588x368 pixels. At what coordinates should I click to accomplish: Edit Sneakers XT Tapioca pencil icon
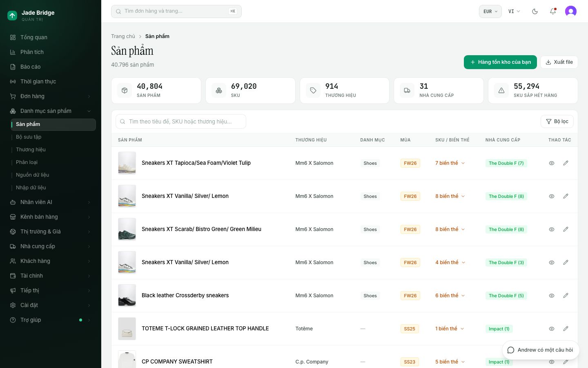(566, 163)
